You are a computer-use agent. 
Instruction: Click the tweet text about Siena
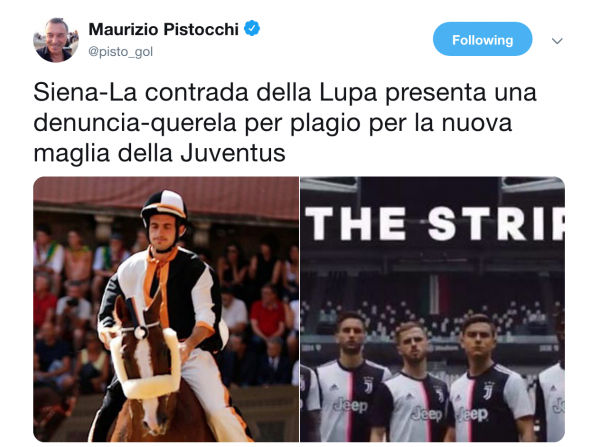click(285, 122)
